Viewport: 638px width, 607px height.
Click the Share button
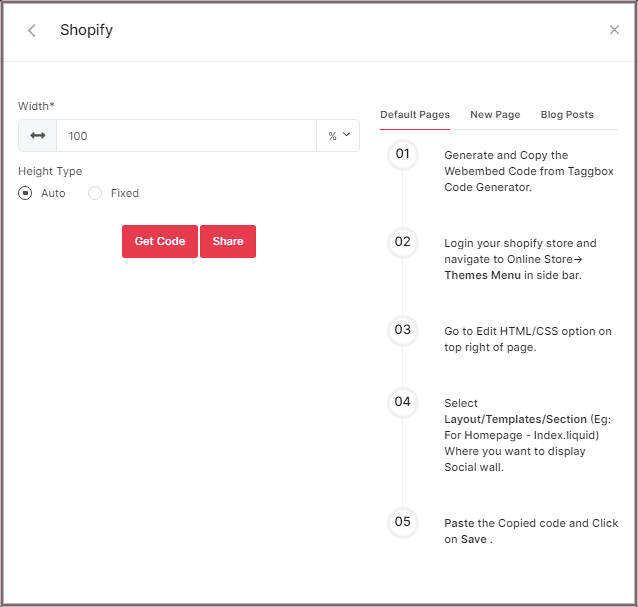(228, 241)
